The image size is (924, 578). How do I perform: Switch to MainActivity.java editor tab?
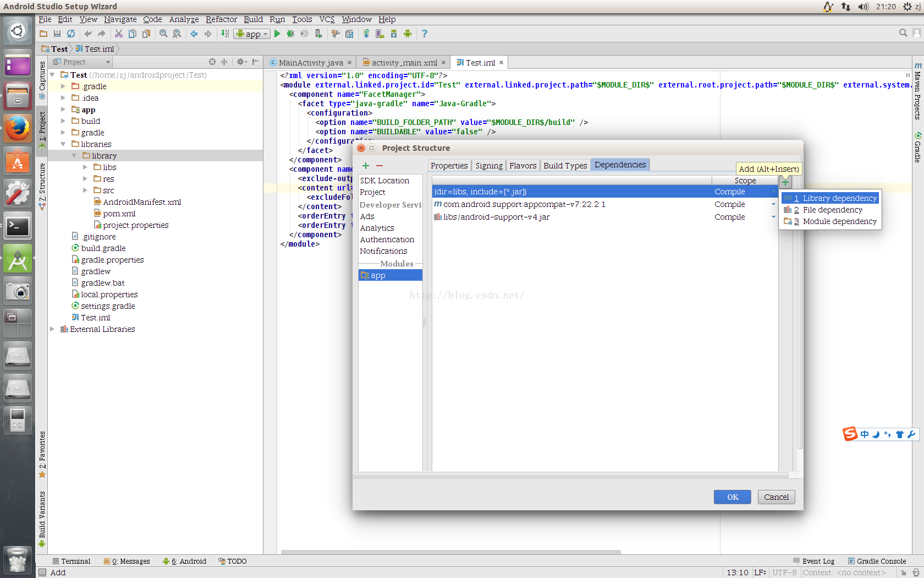[310, 63]
